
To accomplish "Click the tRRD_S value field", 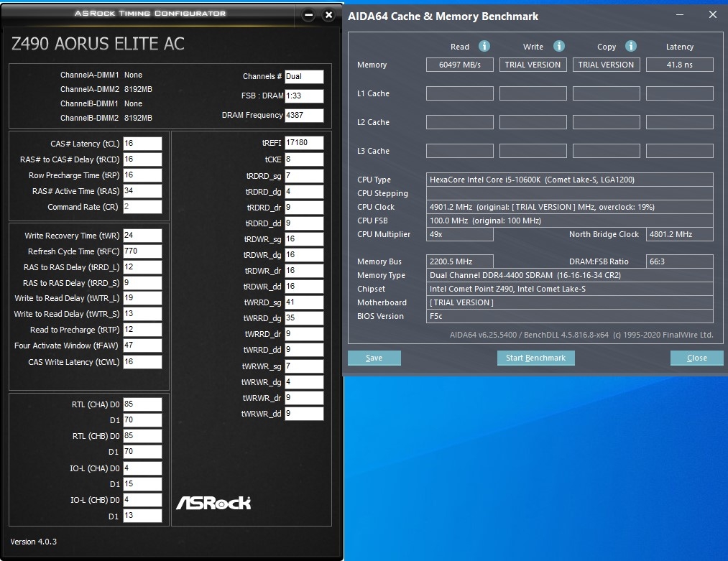I will (x=142, y=282).
